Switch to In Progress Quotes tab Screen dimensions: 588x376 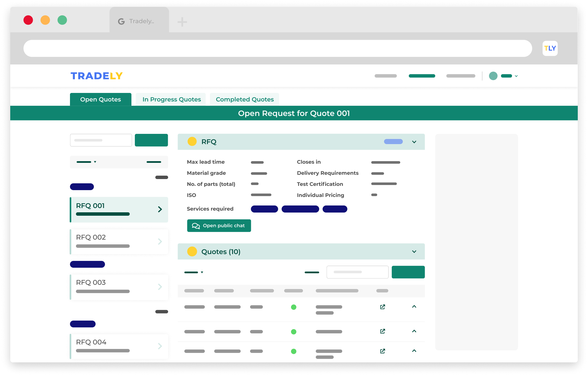click(172, 99)
